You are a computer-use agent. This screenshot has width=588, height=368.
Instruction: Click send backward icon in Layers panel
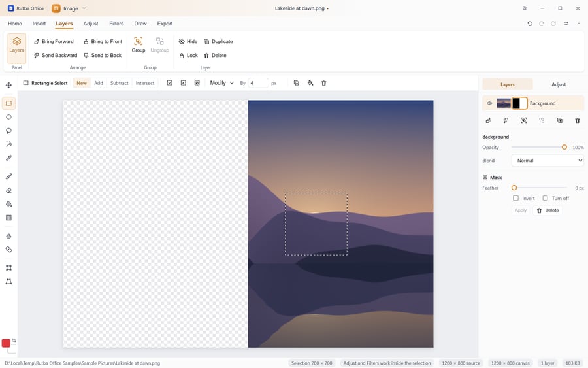[506, 120]
